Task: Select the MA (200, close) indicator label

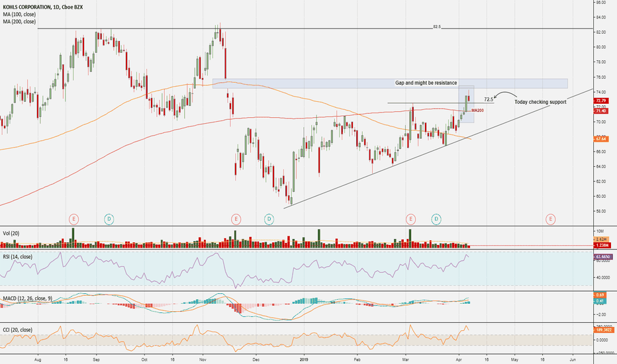Action: pos(19,22)
